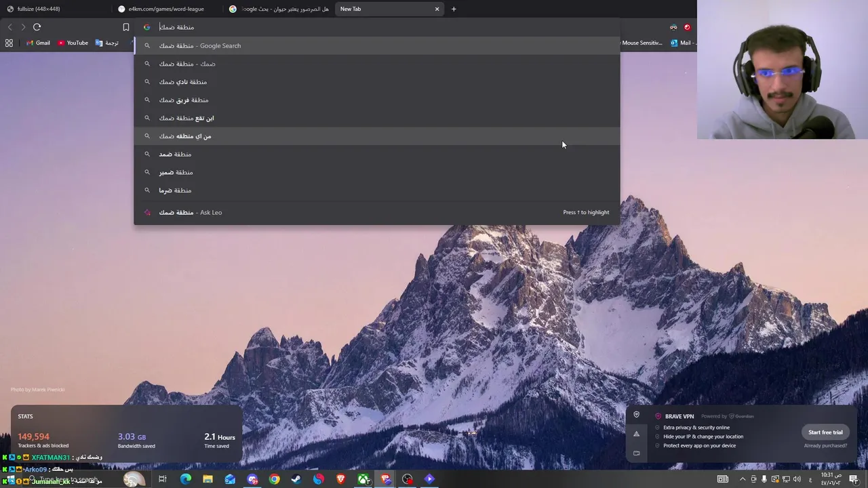Click the microphone tray icon
Viewport: 868px width, 488px height.
[x=764, y=479]
